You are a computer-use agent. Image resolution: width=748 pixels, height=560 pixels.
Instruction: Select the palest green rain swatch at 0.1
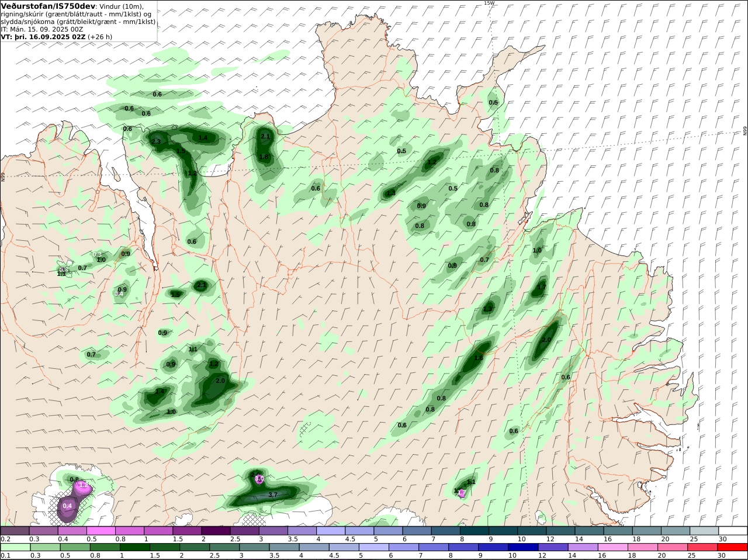(15, 547)
